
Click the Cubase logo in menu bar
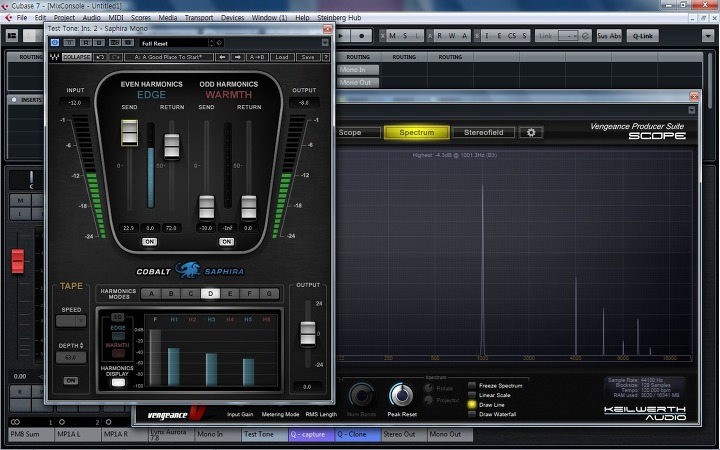8,18
